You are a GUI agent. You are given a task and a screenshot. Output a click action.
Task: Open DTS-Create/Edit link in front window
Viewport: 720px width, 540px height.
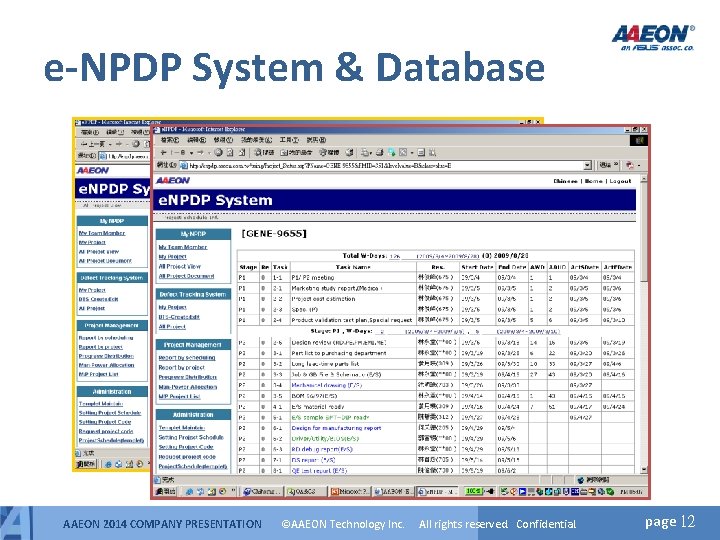179,317
